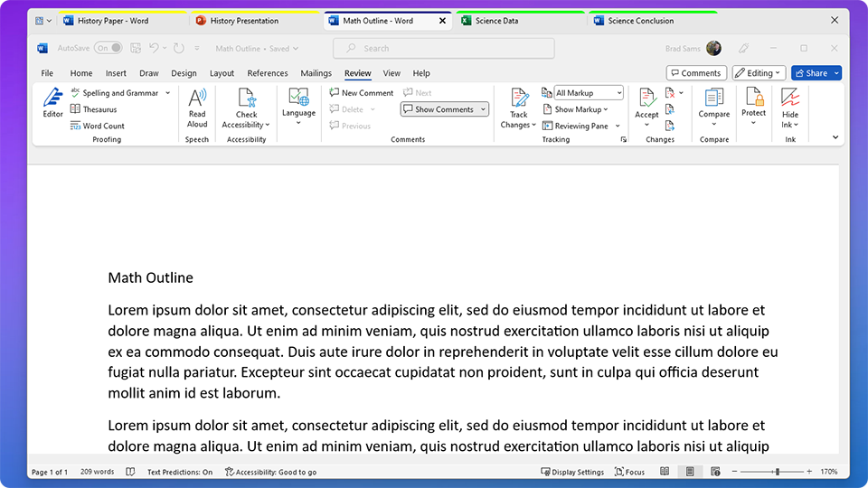Start Read Aloud speech
This screenshot has width=868, height=488.
coord(196,108)
